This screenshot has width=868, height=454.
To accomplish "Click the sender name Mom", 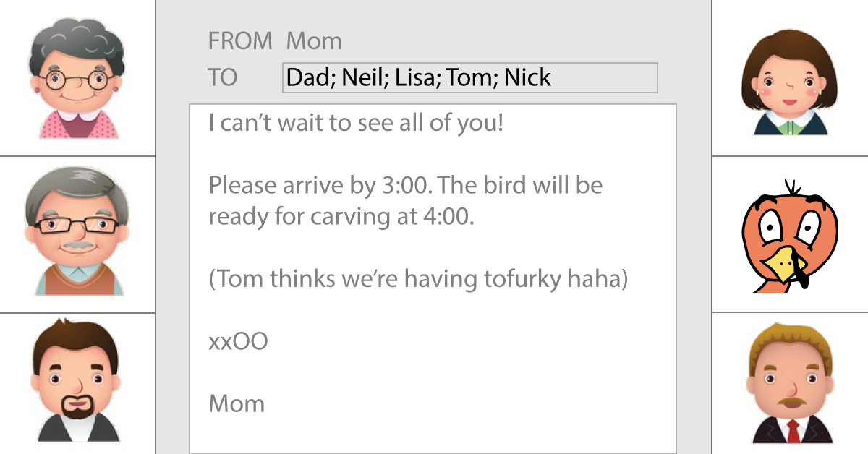I will (314, 41).
